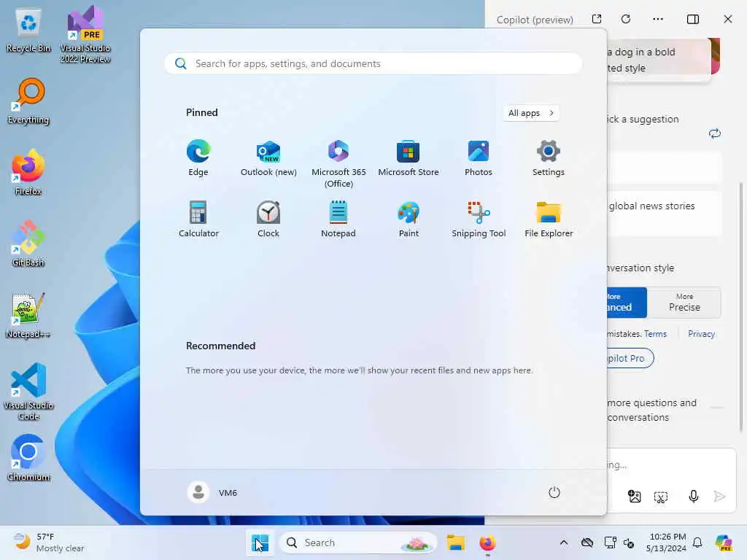Screen dimensions: 747x560
Task: Launch the Clock app
Action: coord(268,219)
